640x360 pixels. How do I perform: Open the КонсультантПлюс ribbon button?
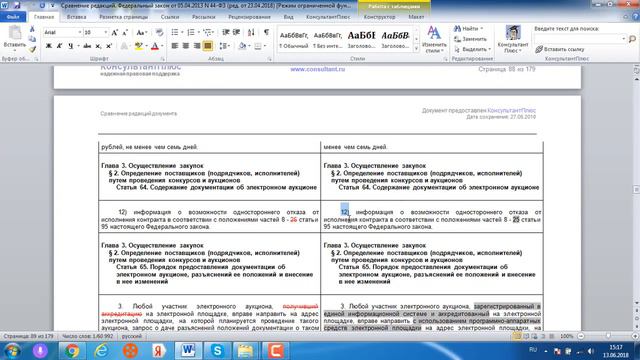(513, 39)
